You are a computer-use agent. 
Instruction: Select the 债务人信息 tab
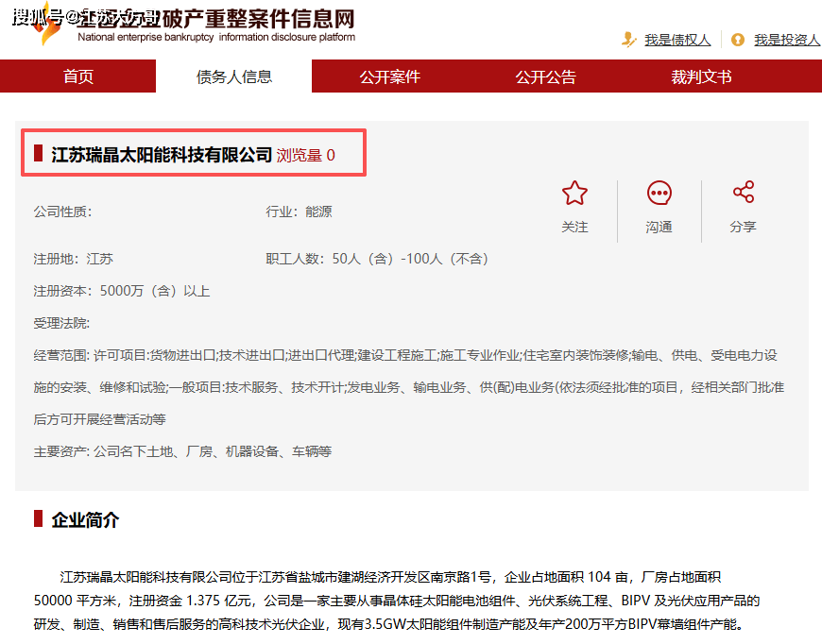click(x=233, y=76)
